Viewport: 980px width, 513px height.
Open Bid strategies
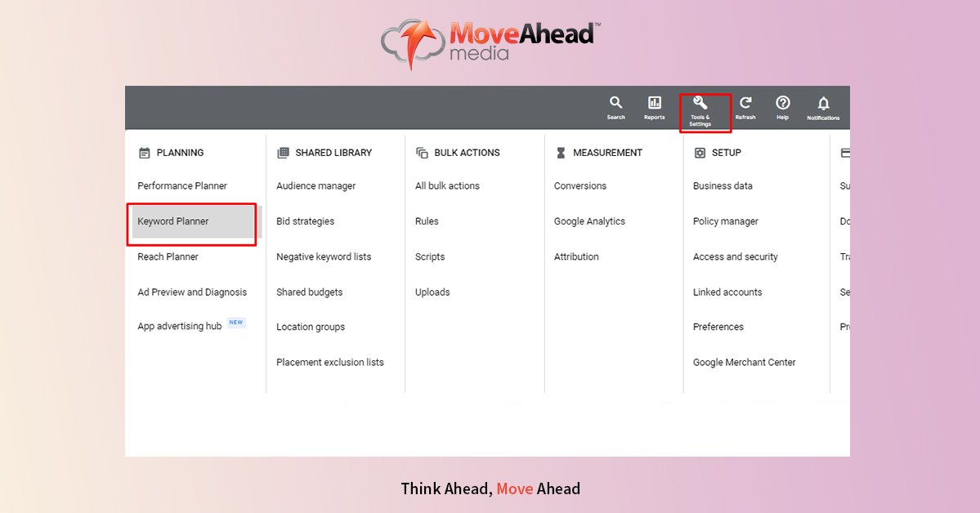pyautogui.click(x=305, y=221)
